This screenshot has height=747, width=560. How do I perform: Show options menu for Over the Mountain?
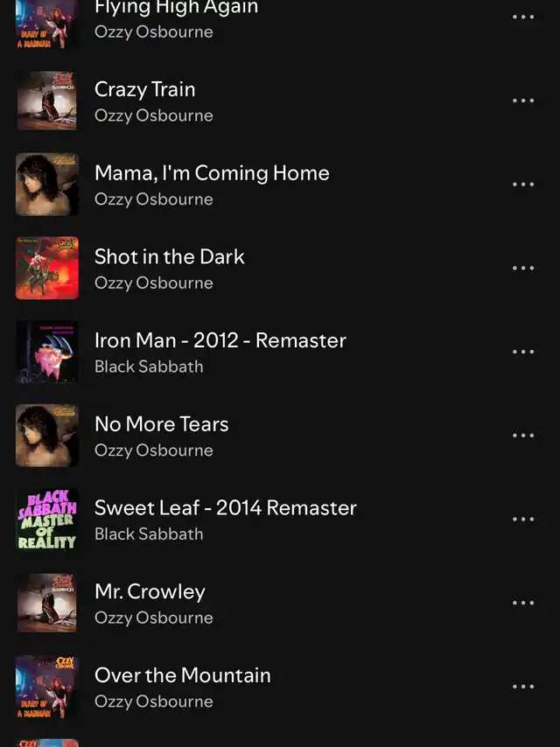pos(523,687)
